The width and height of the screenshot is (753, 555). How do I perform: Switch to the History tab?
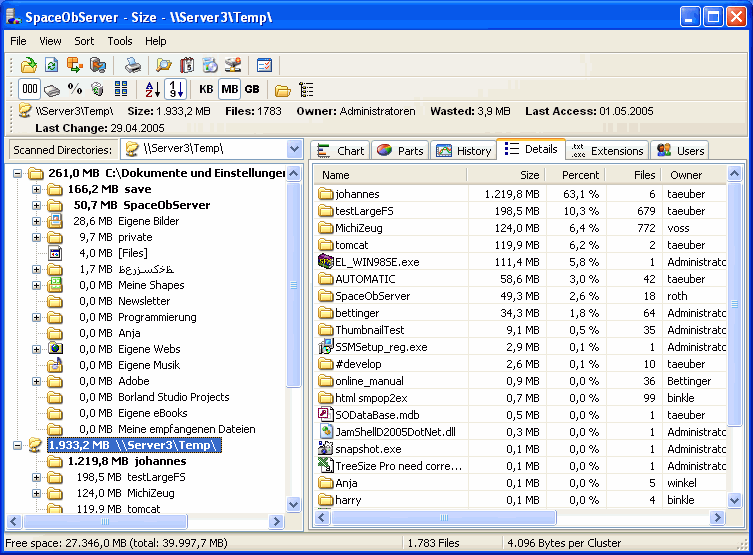(463, 151)
